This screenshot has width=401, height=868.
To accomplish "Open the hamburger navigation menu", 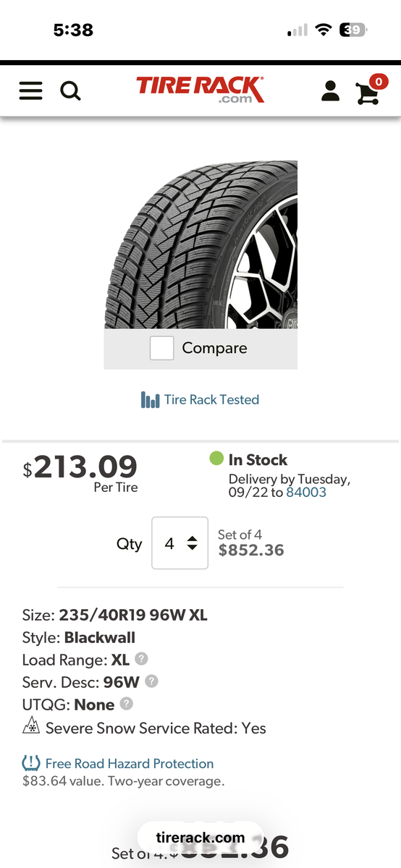I will pos(30,90).
